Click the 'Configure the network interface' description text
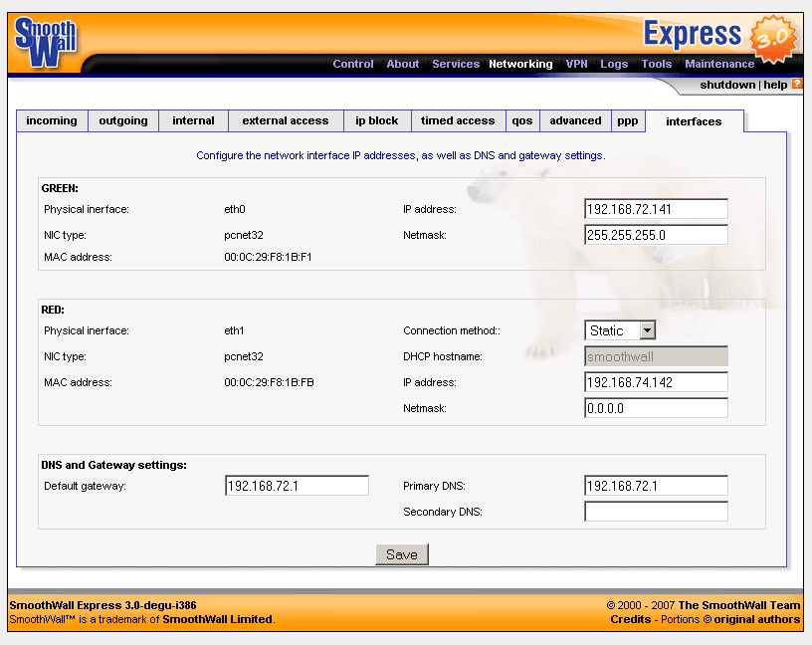The image size is (812, 645). [x=401, y=155]
